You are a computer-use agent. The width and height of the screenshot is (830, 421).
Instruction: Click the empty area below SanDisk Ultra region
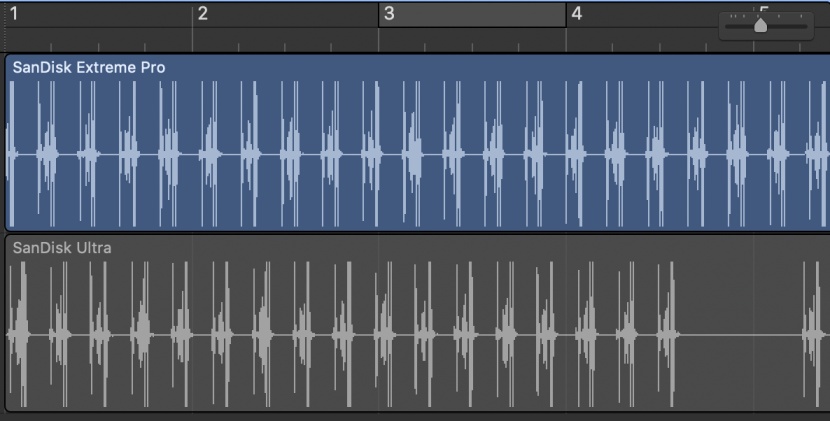click(400, 416)
